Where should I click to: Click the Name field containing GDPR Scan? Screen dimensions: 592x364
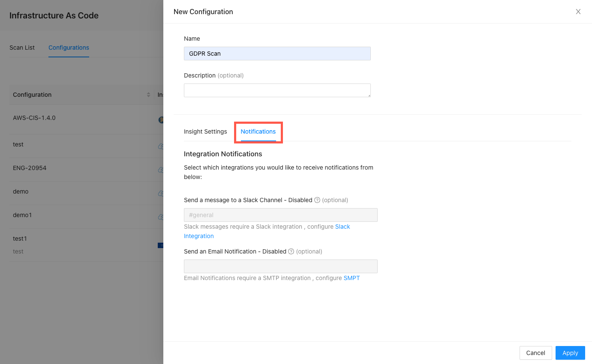(x=277, y=54)
